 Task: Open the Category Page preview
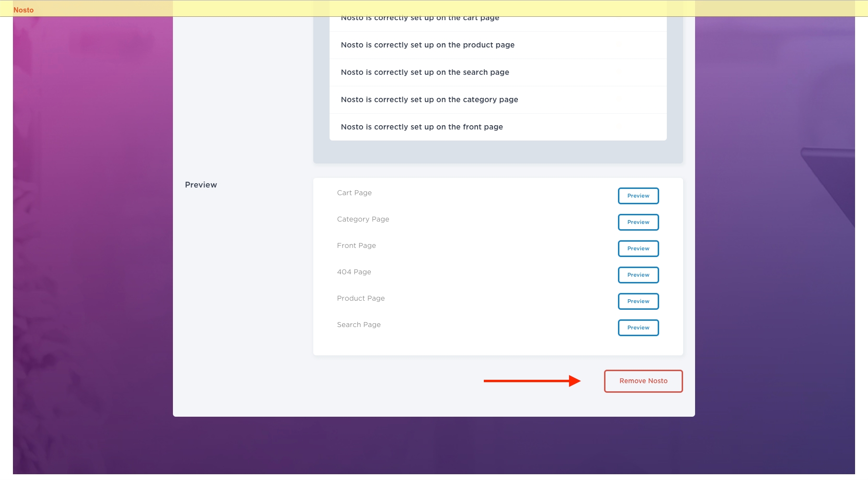638,222
